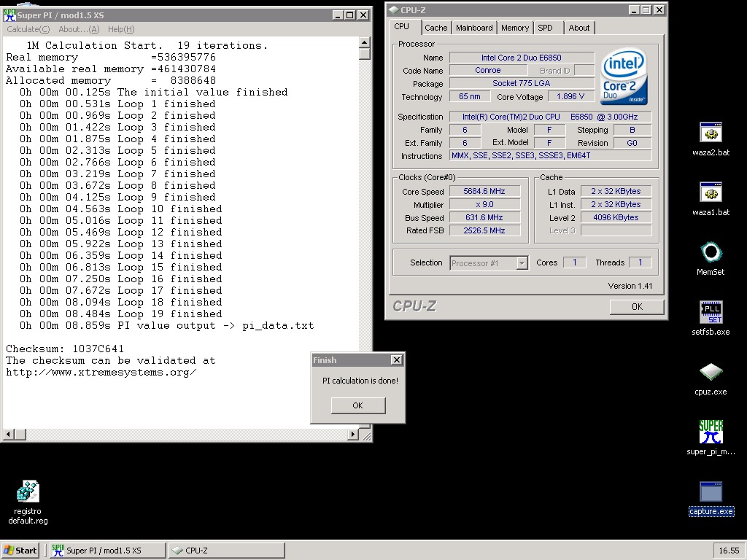Minimize the Super PI window
The width and height of the screenshot is (747, 560).
pos(338,15)
